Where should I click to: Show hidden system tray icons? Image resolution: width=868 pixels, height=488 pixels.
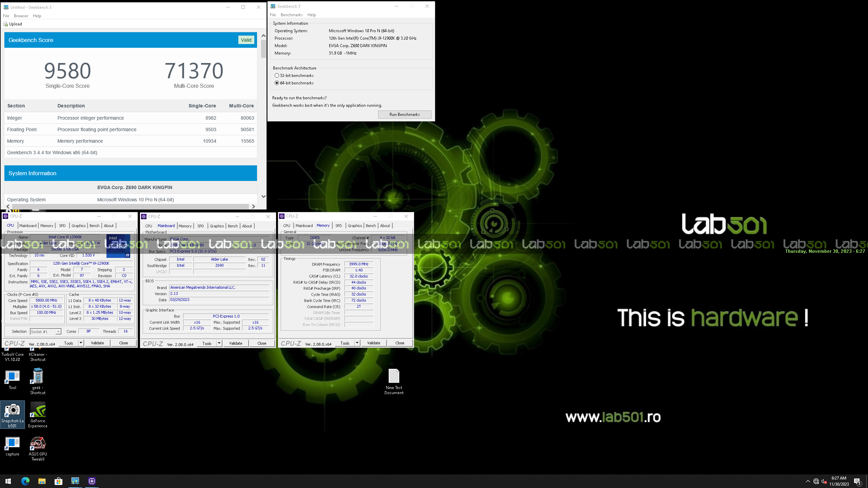pyautogui.click(x=808, y=481)
